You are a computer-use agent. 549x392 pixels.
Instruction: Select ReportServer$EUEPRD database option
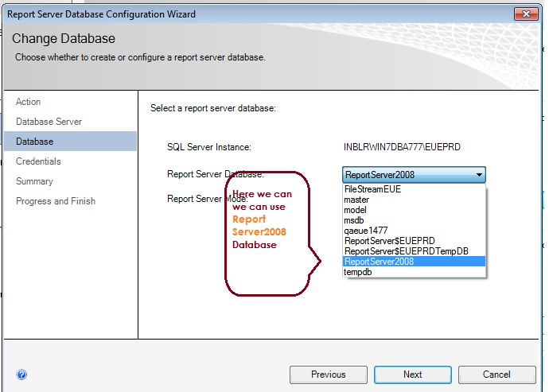click(x=414, y=241)
